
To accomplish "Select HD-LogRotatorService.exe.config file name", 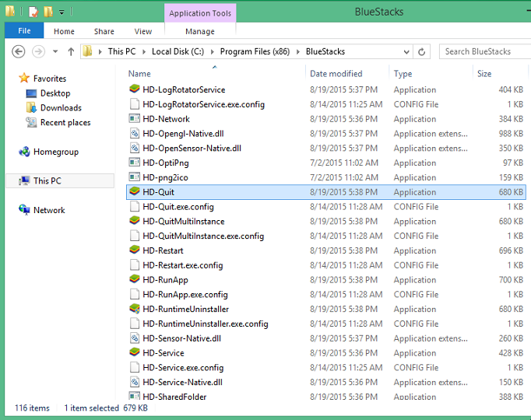I will 203,104.
